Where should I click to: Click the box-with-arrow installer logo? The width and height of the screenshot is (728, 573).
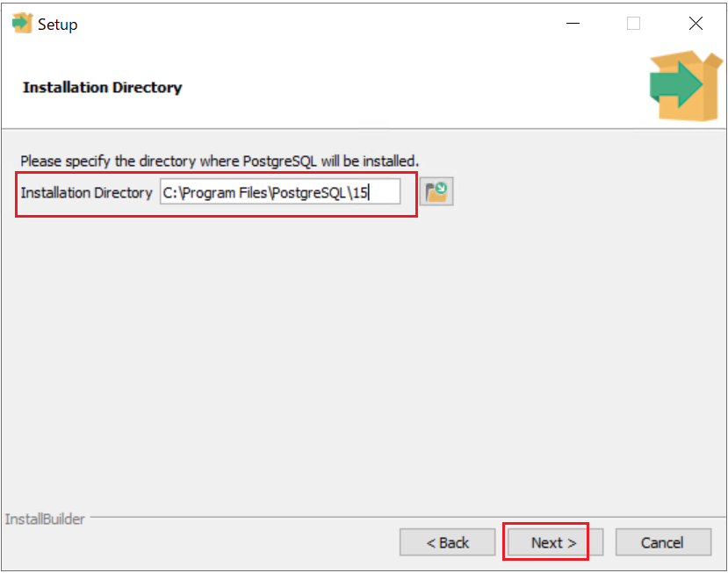click(686, 86)
